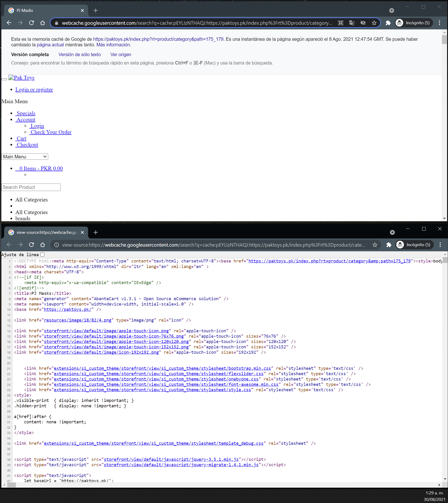Screen dimensions: 448x503
Task: Click forward arrow in top PJ Masks window
Action: (20, 23)
